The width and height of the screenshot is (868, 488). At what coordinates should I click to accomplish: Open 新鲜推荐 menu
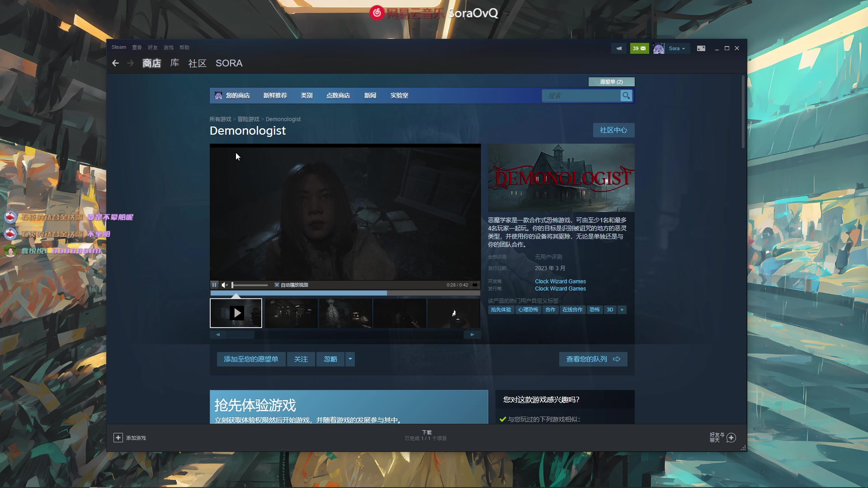275,95
